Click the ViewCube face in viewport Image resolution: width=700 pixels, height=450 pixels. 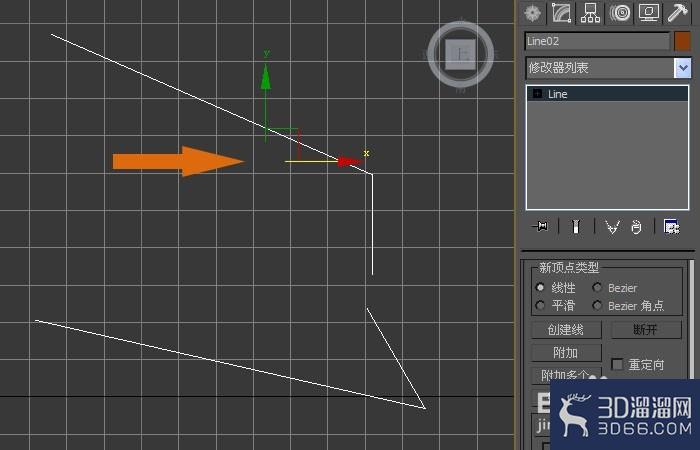click(461, 55)
